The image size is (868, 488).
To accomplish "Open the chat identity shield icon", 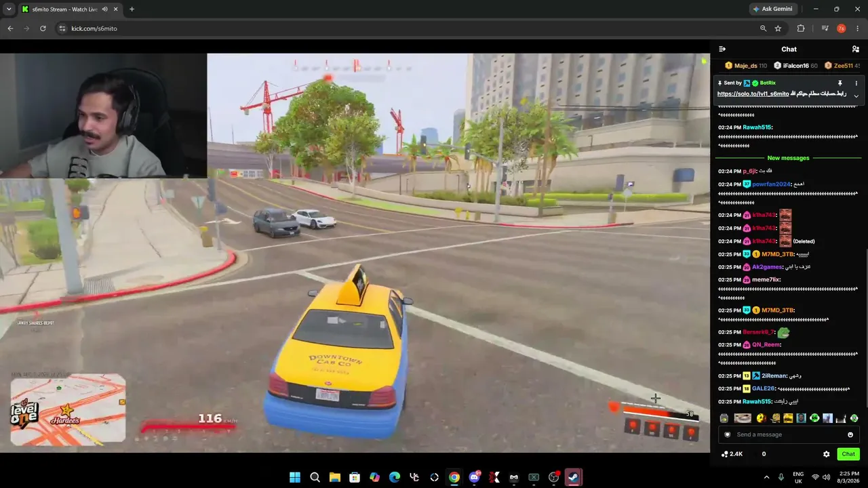I will coord(728,434).
